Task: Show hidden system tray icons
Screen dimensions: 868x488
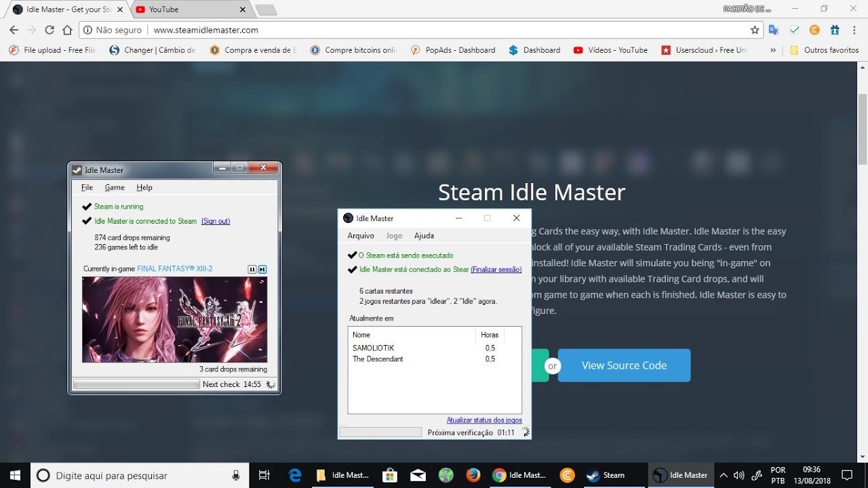Action: click(724, 475)
